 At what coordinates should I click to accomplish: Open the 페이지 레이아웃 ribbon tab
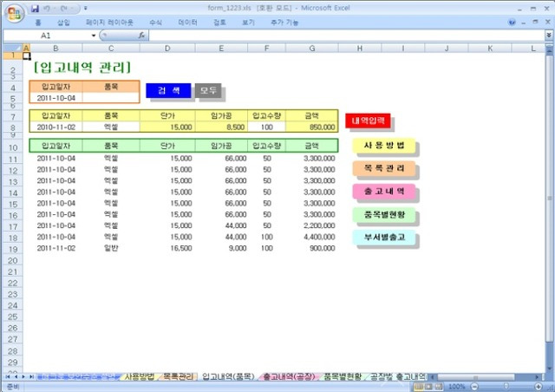[109, 23]
